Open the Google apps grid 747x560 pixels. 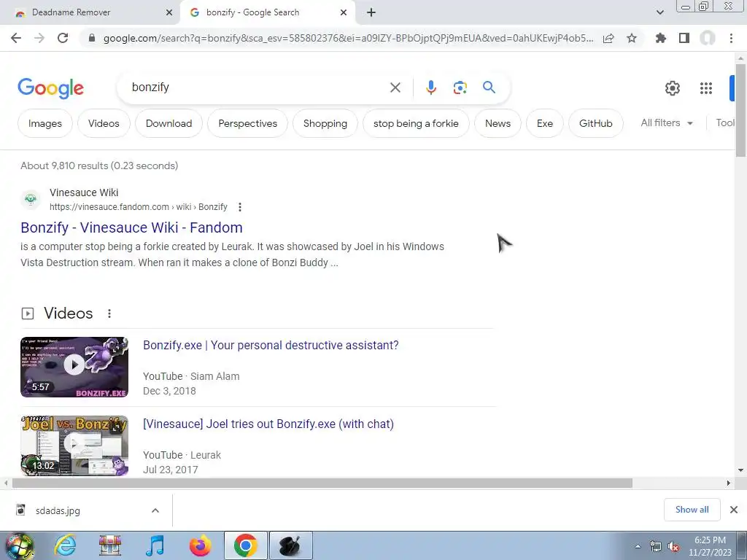[705, 88]
